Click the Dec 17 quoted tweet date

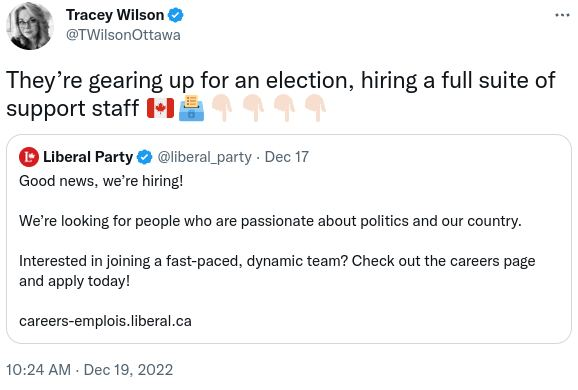[x=286, y=157]
